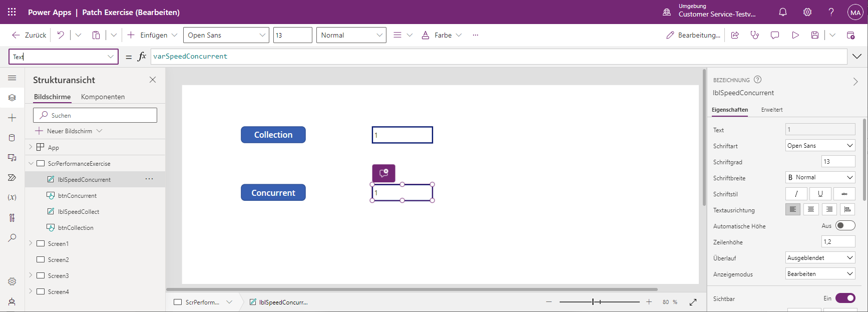Image resolution: width=868 pixels, height=312 pixels.
Task: Expand the formula bar chevron
Action: point(857,56)
